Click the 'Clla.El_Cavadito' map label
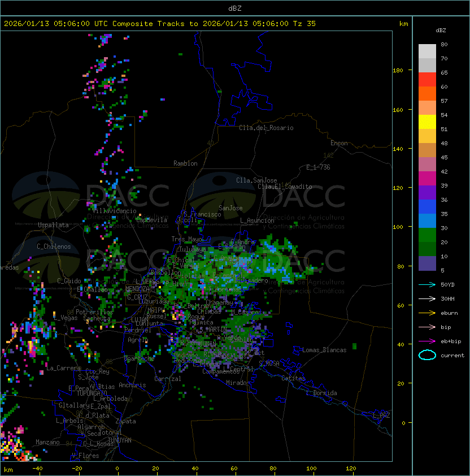Viewport: 470px width, 476px height. point(285,187)
